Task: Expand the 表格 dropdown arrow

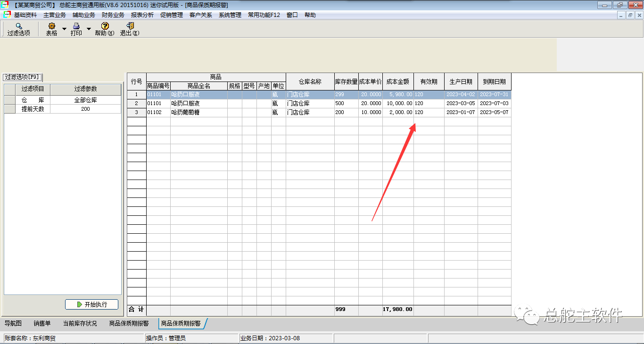Action: click(64, 29)
